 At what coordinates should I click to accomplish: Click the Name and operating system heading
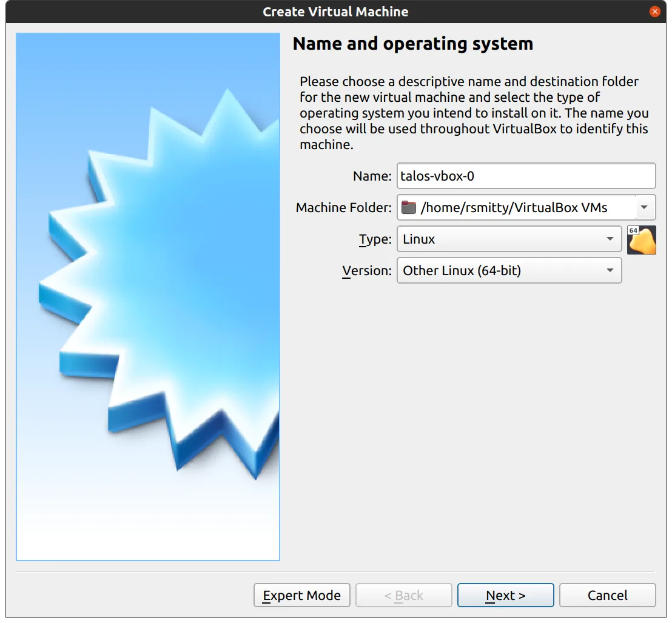pos(412,44)
